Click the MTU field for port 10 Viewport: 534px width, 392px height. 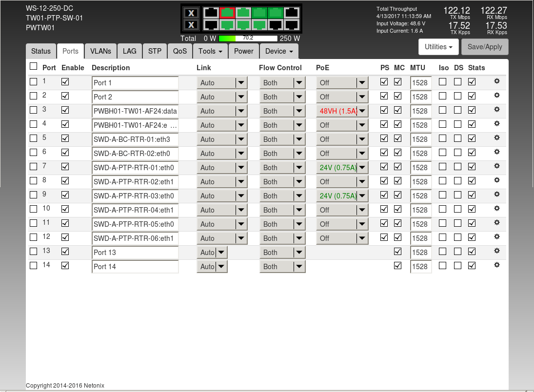click(x=420, y=210)
